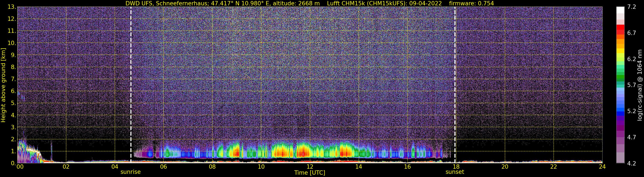644x177 pixels.
Task: Click the height axis tick '9.'
Action: [13, 55]
